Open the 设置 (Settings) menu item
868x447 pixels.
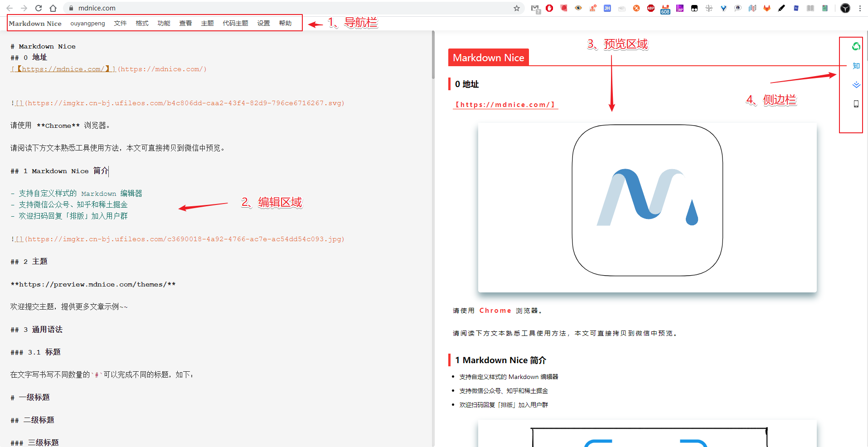click(263, 23)
